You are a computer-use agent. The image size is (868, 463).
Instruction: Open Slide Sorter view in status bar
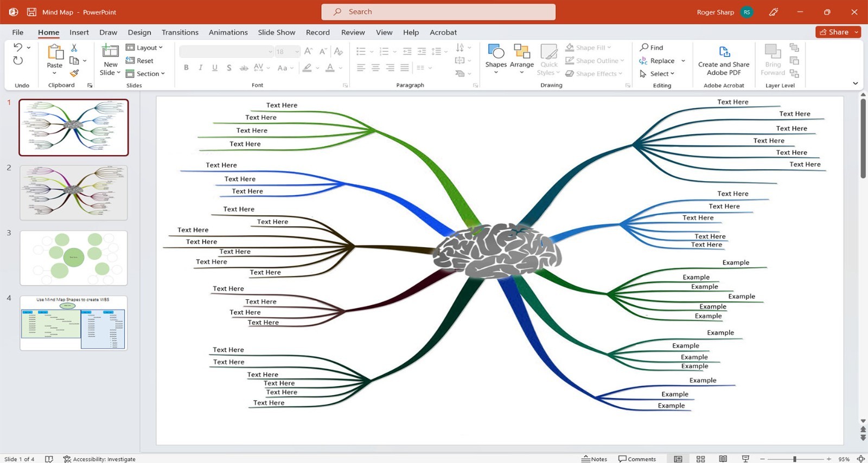700,459
